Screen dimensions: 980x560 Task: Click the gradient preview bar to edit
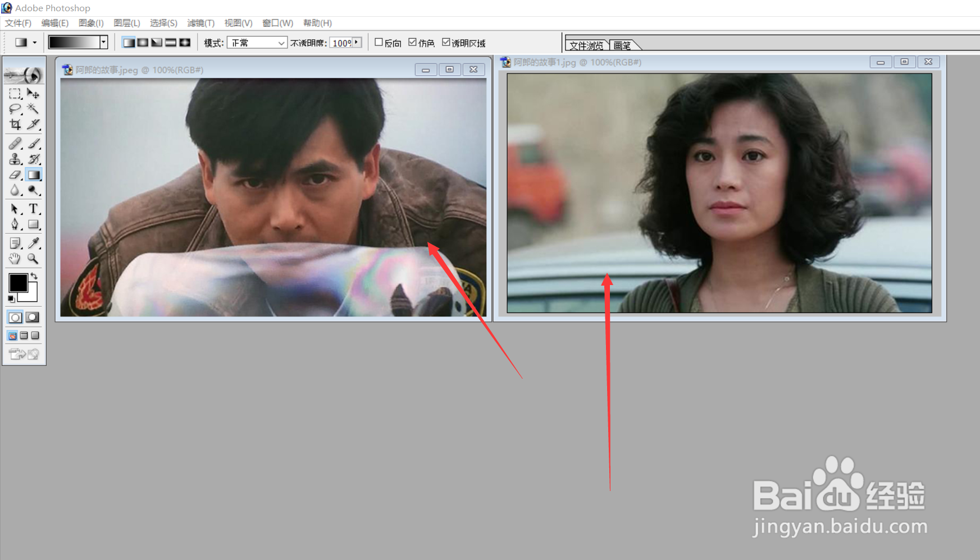[74, 42]
